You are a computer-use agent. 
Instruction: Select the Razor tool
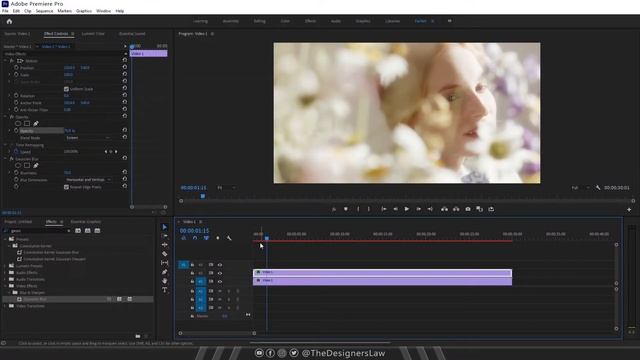tap(164, 254)
